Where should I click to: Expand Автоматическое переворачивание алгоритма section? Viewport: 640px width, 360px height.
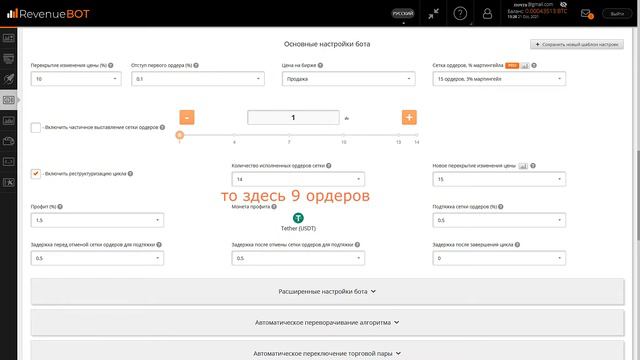(327, 322)
